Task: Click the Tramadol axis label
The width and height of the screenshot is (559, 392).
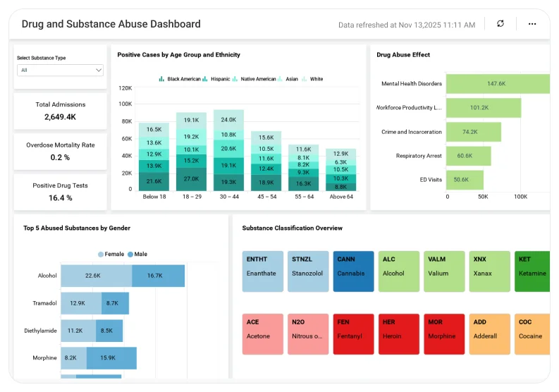Action: click(x=44, y=303)
